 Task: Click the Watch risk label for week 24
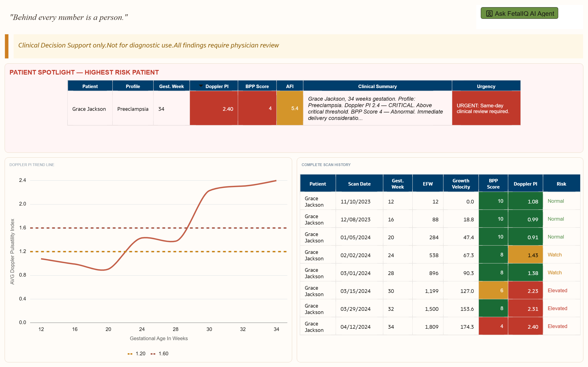(x=554, y=255)
